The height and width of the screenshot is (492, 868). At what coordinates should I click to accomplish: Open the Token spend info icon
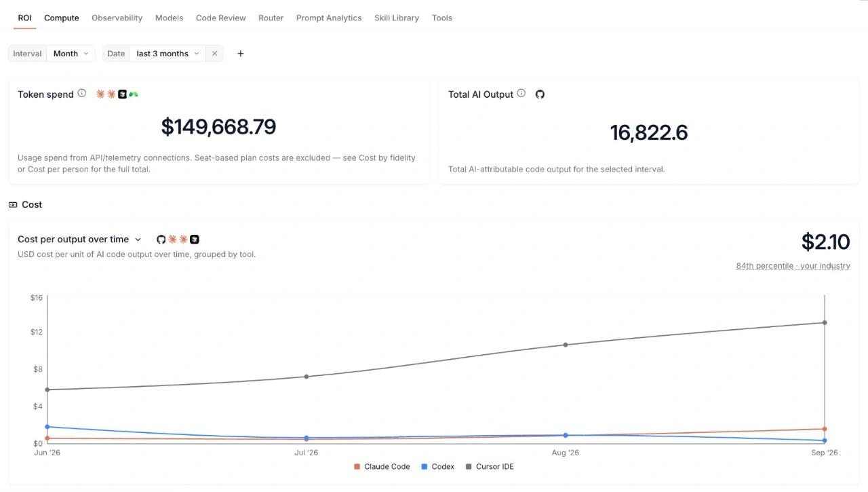pos(82,94)
